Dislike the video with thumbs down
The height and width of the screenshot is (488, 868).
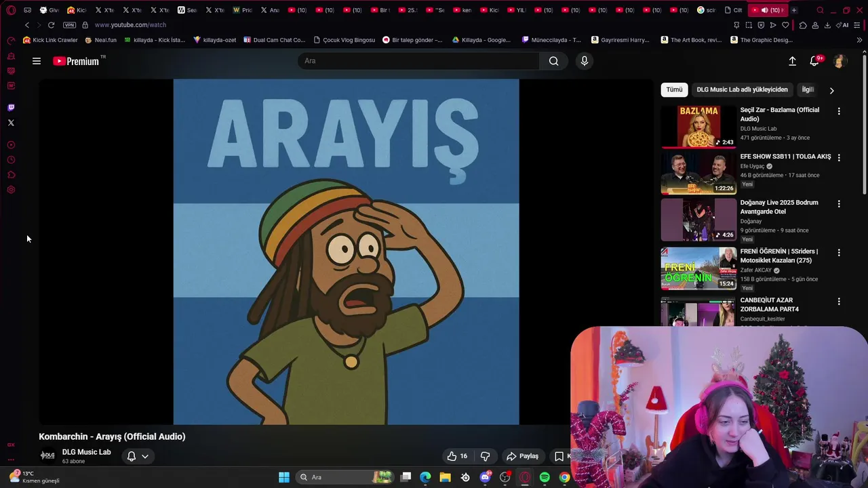485,456
